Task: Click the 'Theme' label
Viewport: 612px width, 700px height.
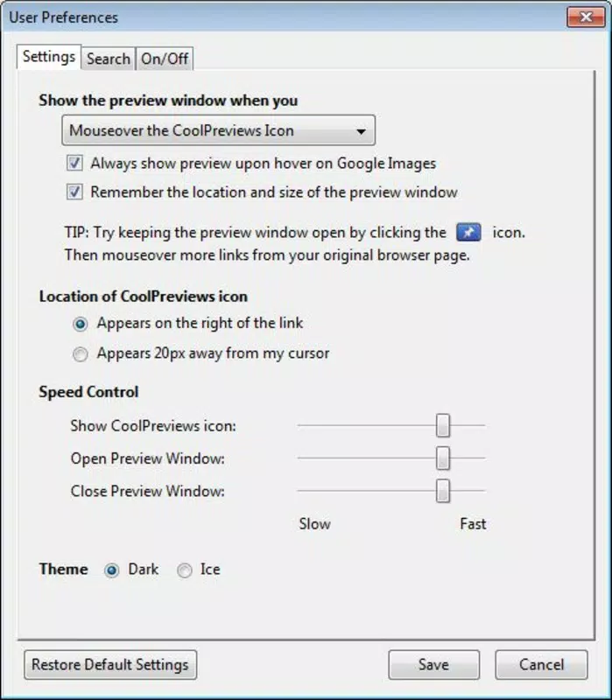Action: click(63, 570)
